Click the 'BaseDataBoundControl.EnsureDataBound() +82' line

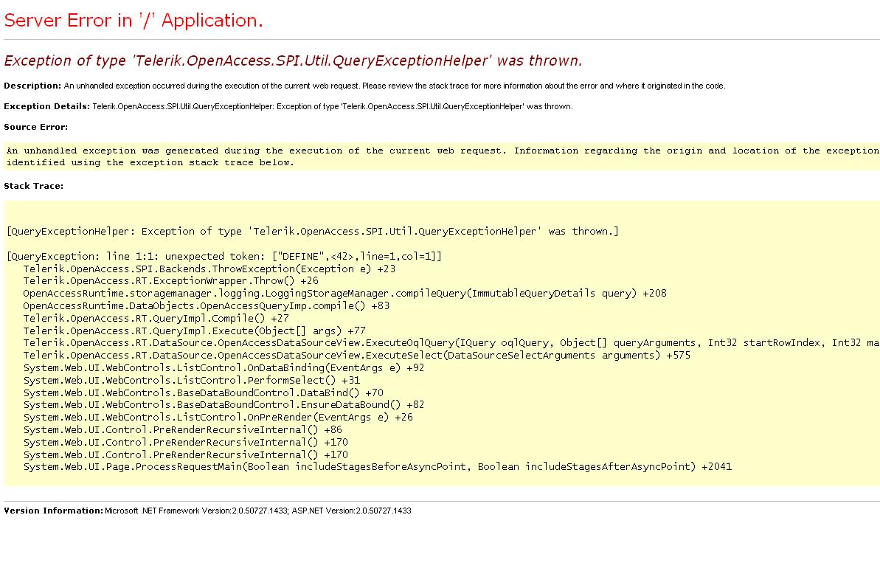(224, 405)
